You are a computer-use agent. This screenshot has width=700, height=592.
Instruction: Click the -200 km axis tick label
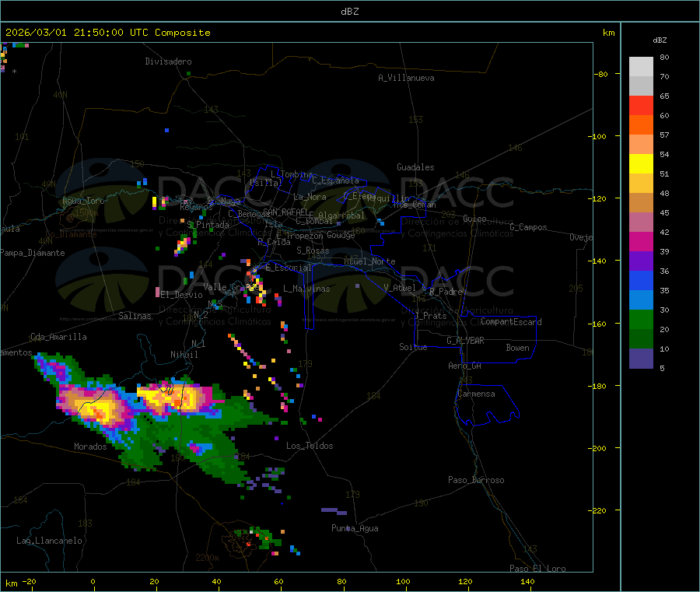coord(596,448)
